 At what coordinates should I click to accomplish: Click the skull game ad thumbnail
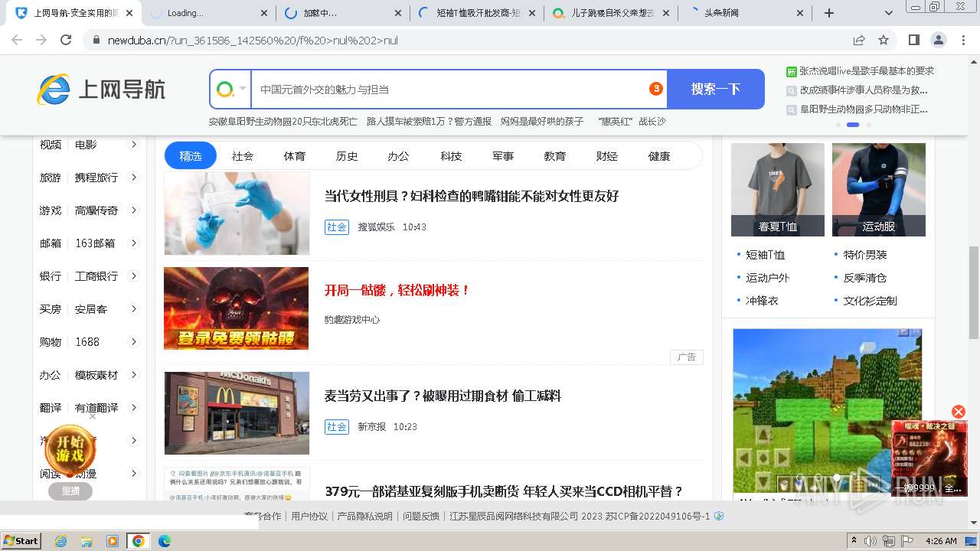[237, 308]
